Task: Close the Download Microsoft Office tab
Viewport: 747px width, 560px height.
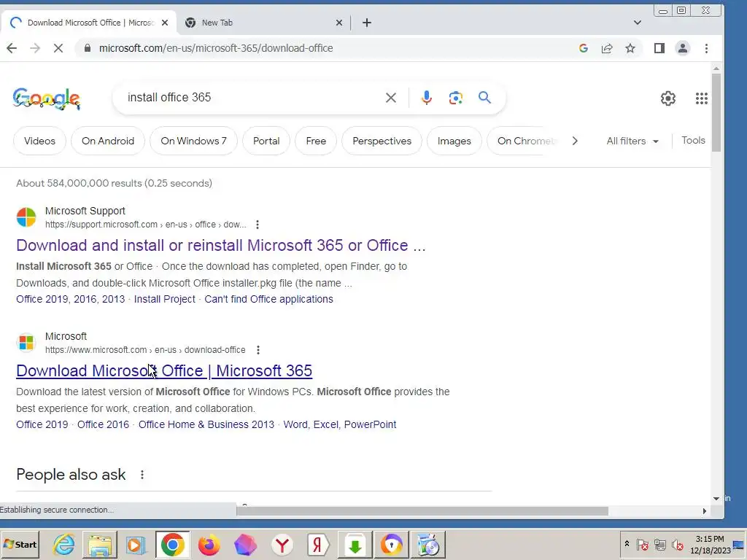Action: pos(165,23)
